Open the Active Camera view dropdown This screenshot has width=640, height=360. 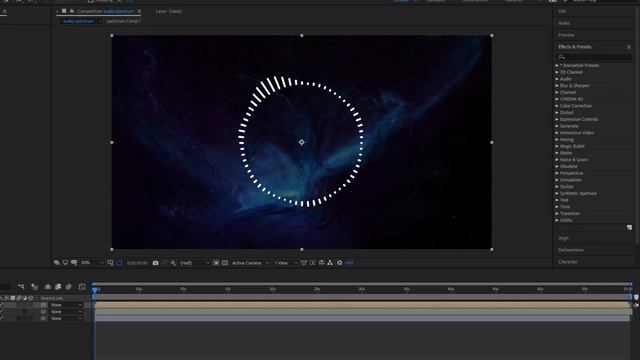250,263
